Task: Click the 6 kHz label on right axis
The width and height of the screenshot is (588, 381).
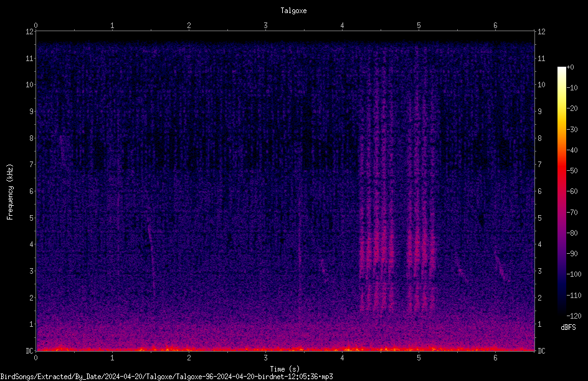Action: pyautogui.click(x=539, y=191)
